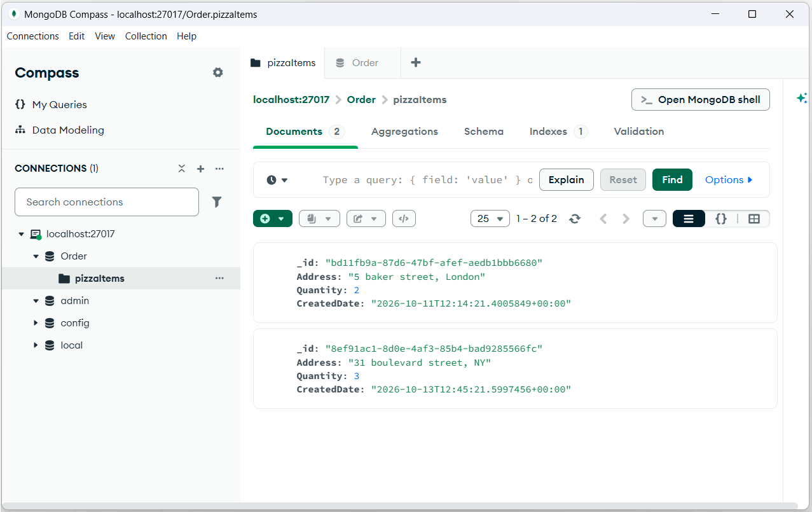This screenshot has width=812, height=512.
Task: Click the MongoDB leaf icon in title bar
Action: click(x=13, y=14)
